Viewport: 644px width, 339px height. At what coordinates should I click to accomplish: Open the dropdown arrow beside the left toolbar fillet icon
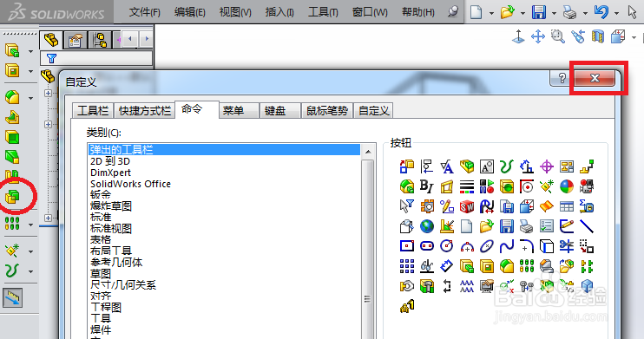30,98
